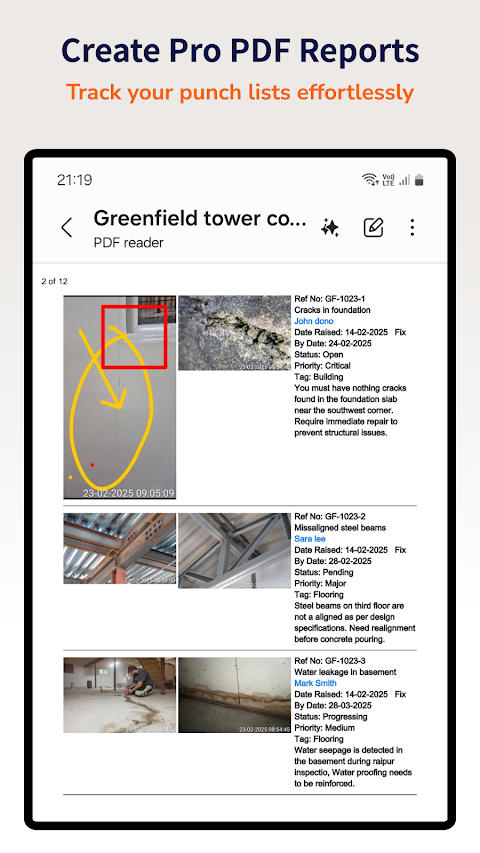Select By Date: 28-03-2025 text
Image resolution: width=480 pixels, height=853 pixels.
333,705
